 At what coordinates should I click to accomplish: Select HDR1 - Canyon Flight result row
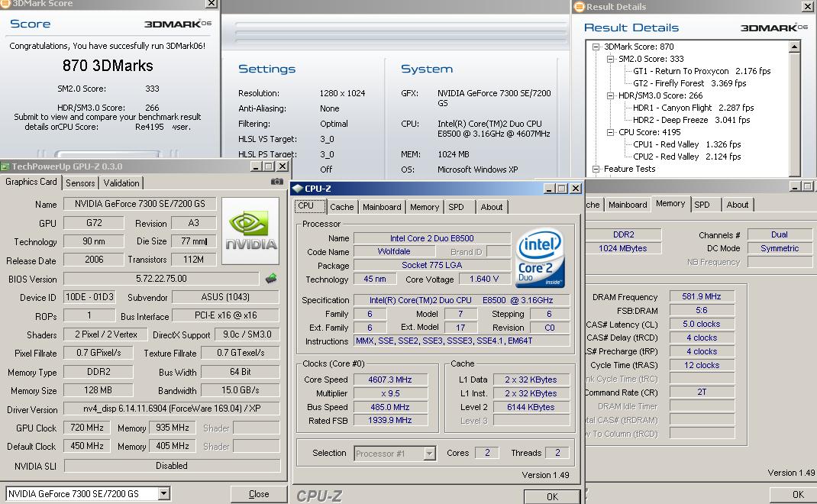click(693, 108)
